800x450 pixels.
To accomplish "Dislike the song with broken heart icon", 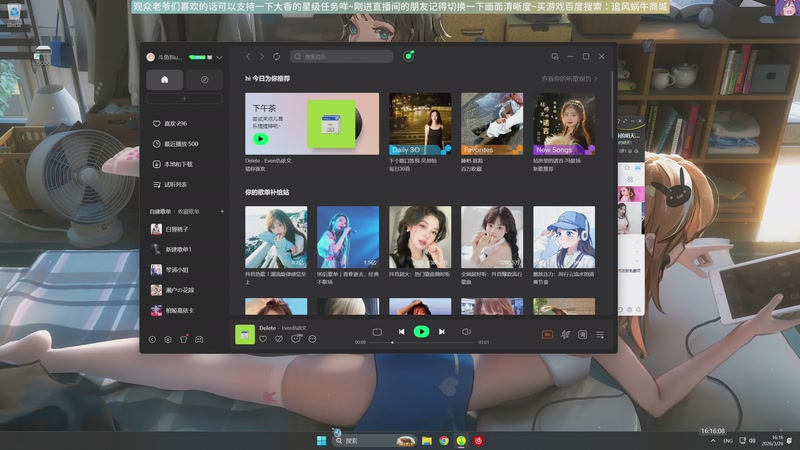I will click(x=279, y=339).
